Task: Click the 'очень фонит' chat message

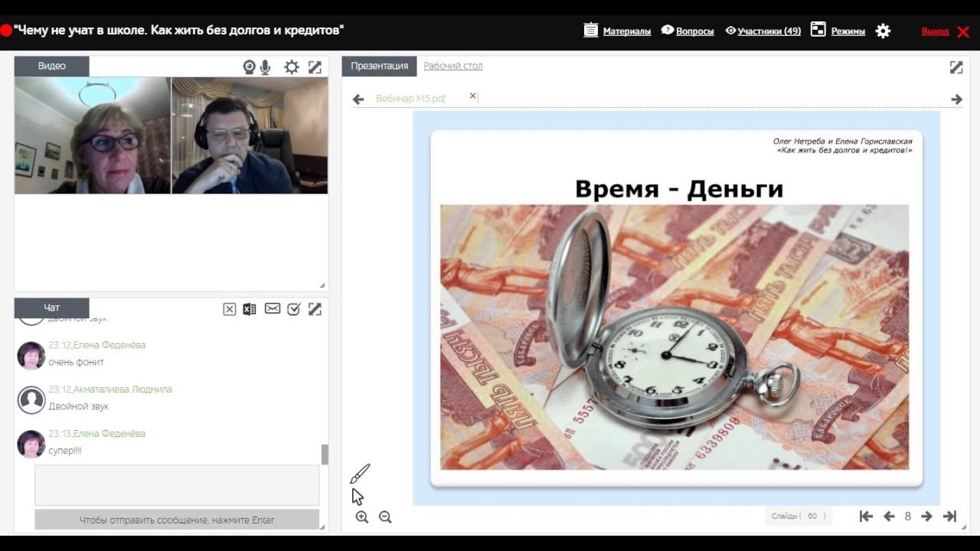Action: pyautogui.click(x=77, y=362)
